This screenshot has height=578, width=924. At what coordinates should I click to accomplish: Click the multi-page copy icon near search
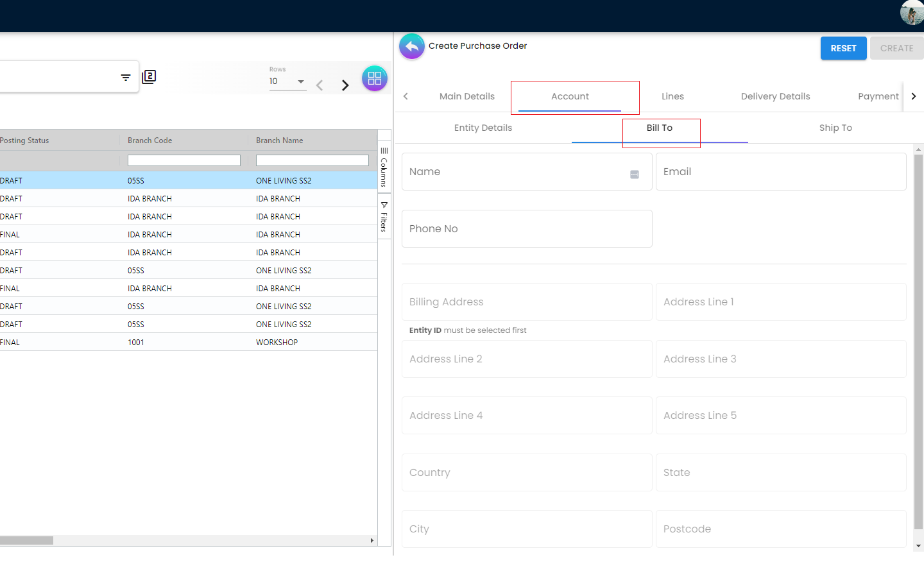point(149,77)
